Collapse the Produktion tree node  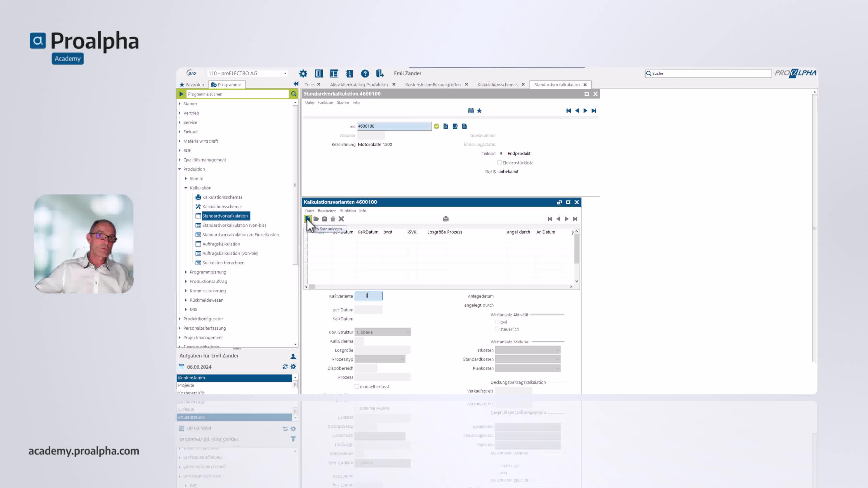pyautogui.click(x=180, y=169)
